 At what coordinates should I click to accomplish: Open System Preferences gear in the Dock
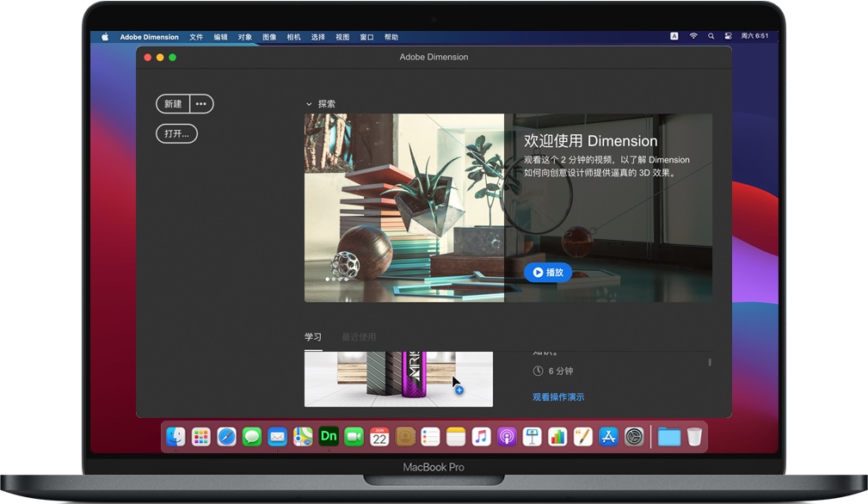634,437
